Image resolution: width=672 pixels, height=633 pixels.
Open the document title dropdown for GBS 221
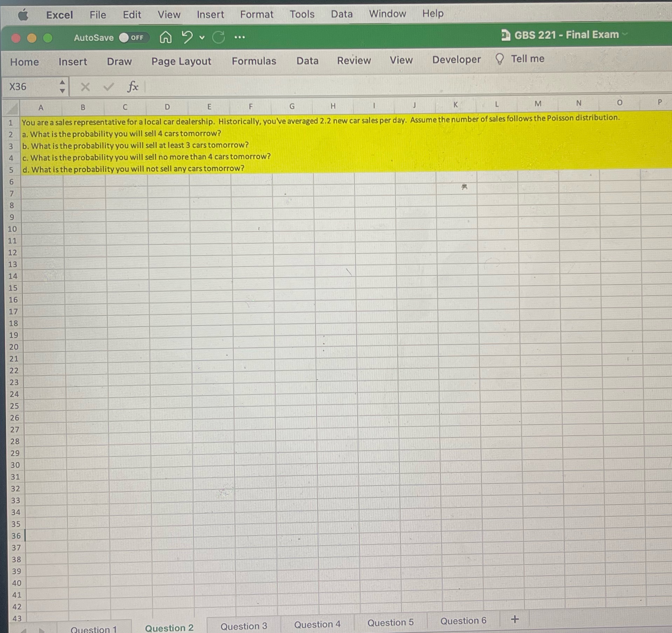625,35
